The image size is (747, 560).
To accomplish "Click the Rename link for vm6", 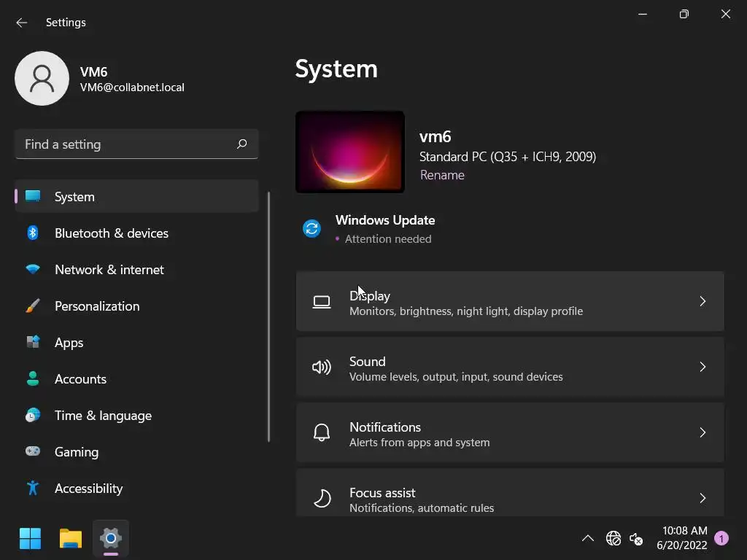I will pyautogui.click(x=442, y=175).
